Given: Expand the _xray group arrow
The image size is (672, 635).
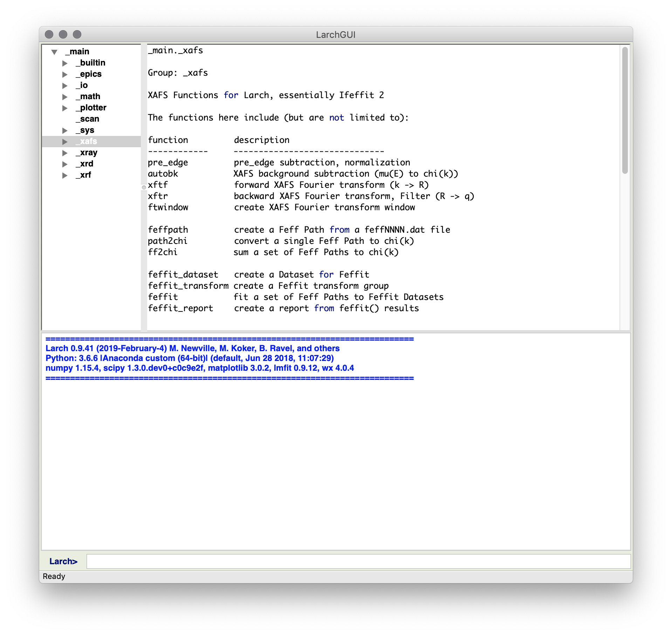Looking at the screenshot, I should [x=65, y=153].
